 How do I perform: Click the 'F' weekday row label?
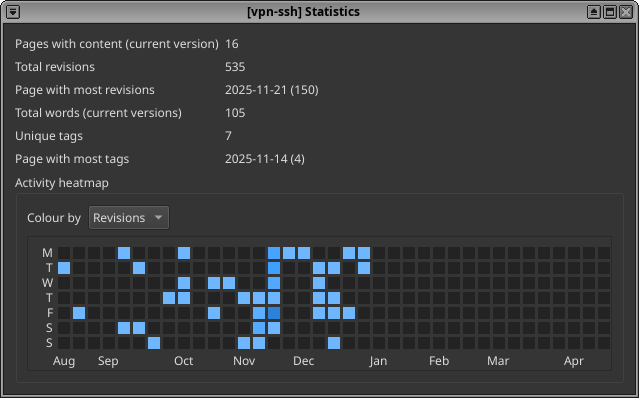pos(50,313)
